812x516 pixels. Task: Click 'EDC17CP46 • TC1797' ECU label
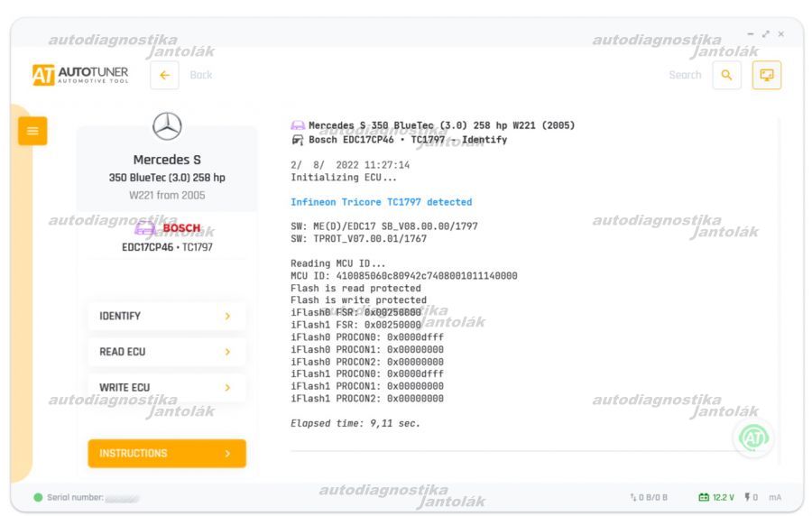coord(167,247)
